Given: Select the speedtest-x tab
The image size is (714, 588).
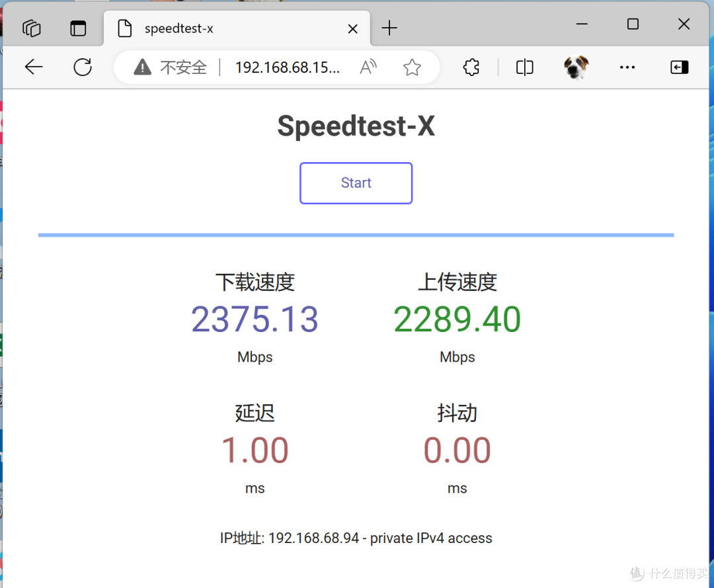Looking at the screenshot, I should [237, 28].
